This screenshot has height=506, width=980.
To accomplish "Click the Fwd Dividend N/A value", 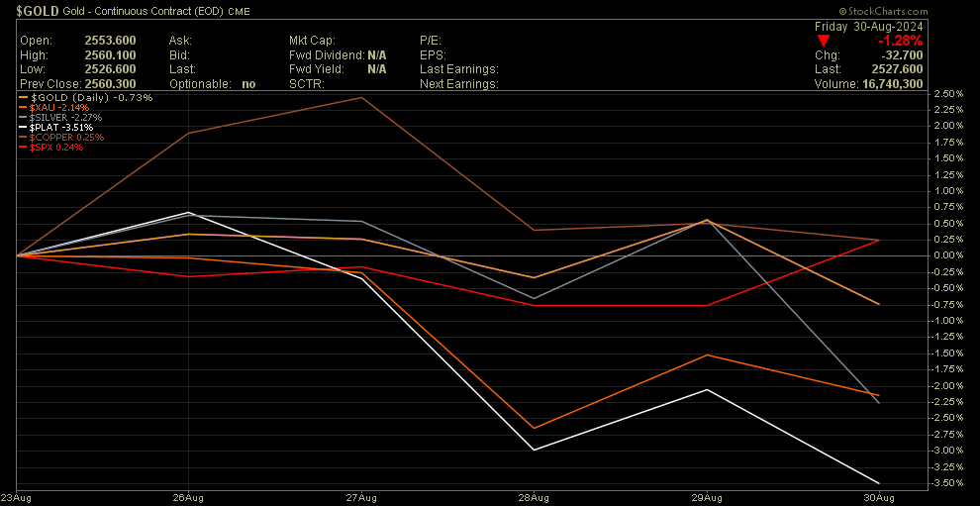I will pyautogui.click(x=376, y=55).
